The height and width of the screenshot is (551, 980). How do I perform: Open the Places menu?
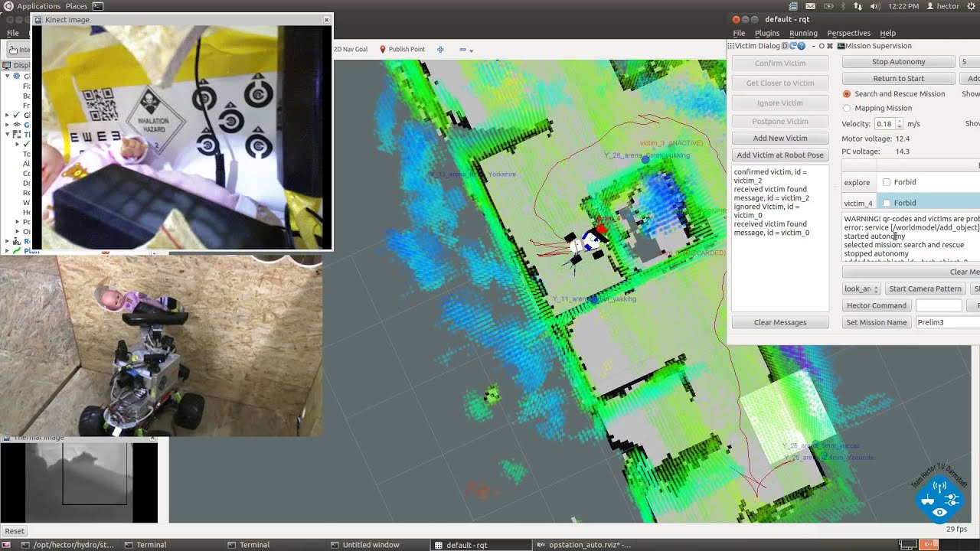77,6
